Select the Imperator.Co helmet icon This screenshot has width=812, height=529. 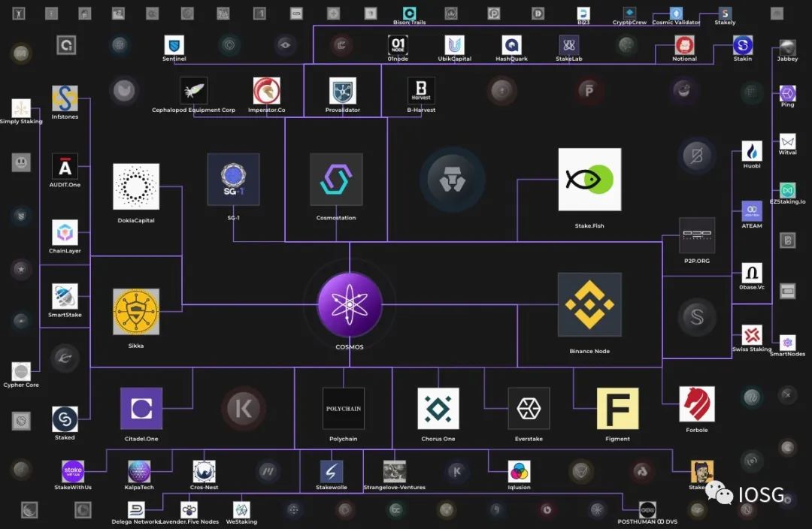tap(267, 91)
